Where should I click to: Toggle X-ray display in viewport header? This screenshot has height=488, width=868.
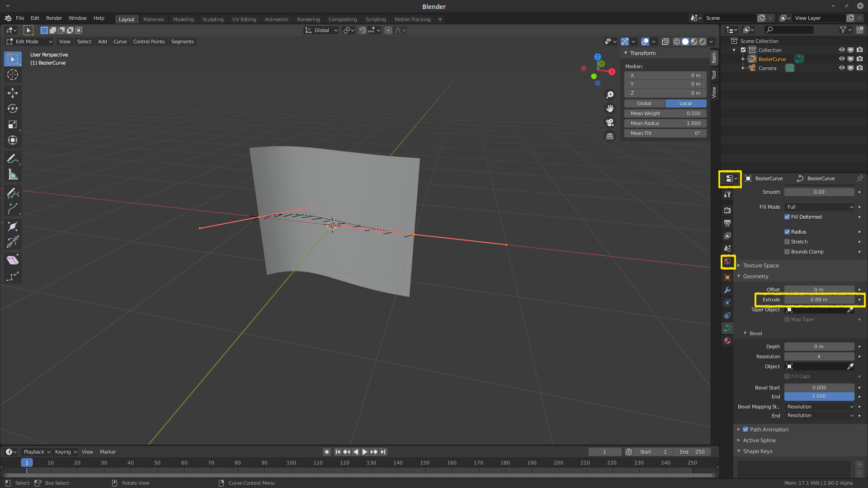[665, 42]
